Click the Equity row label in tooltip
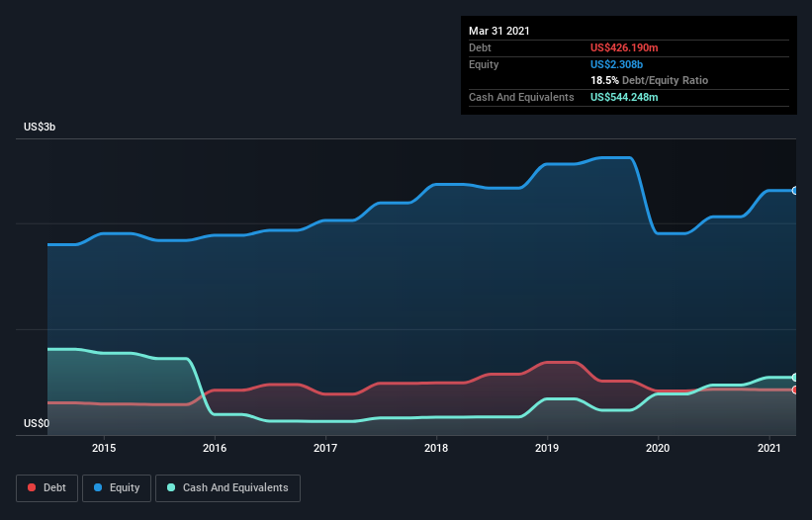 [484, 64]
